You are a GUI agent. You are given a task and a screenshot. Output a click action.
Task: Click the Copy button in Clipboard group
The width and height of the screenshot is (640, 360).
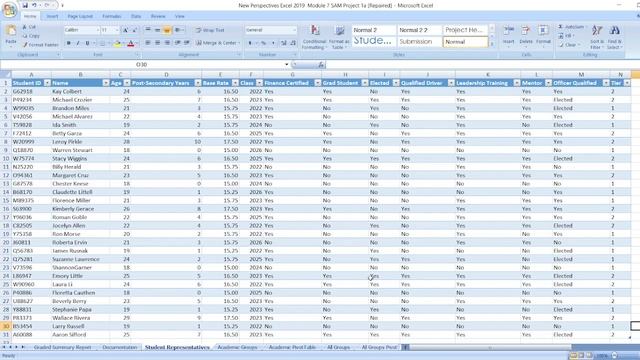(31, 36)
